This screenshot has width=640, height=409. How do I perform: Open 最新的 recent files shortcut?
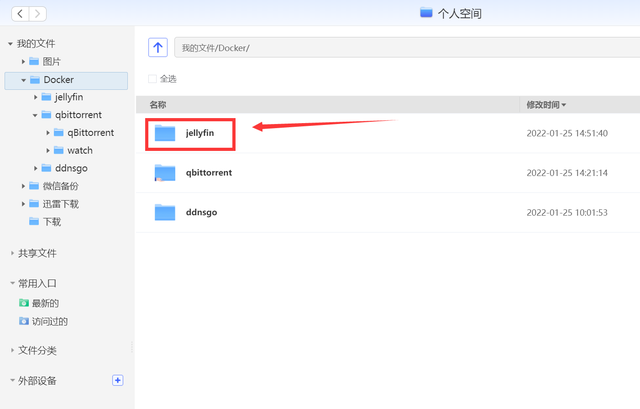(39, 303)
